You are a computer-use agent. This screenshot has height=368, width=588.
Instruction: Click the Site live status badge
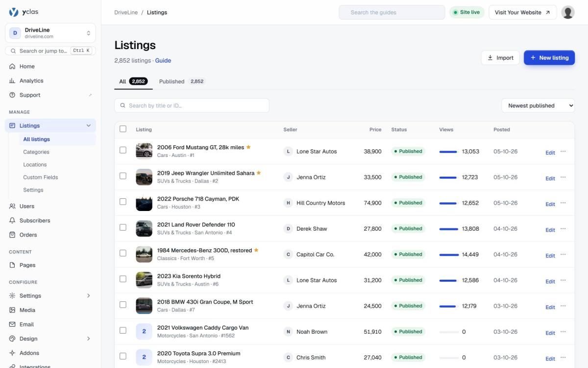click(x=466, y=12)
